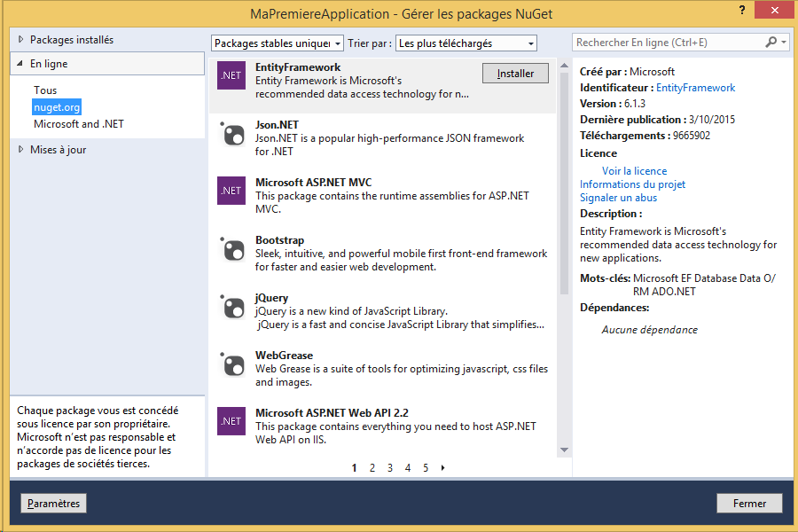798x532 pixels.
Task: Open the Paramètres settings button
Action: tap(53, 503)
